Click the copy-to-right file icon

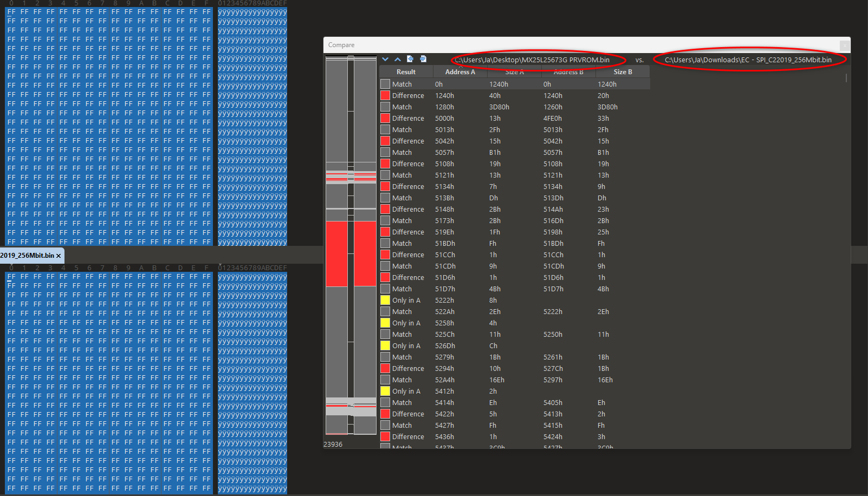423,59
